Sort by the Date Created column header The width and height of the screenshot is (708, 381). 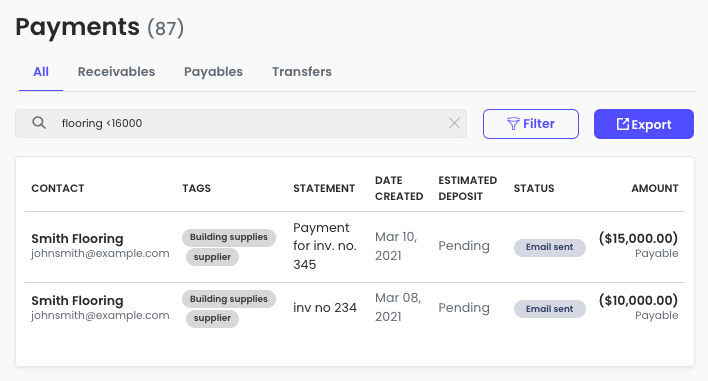(399, 188)
